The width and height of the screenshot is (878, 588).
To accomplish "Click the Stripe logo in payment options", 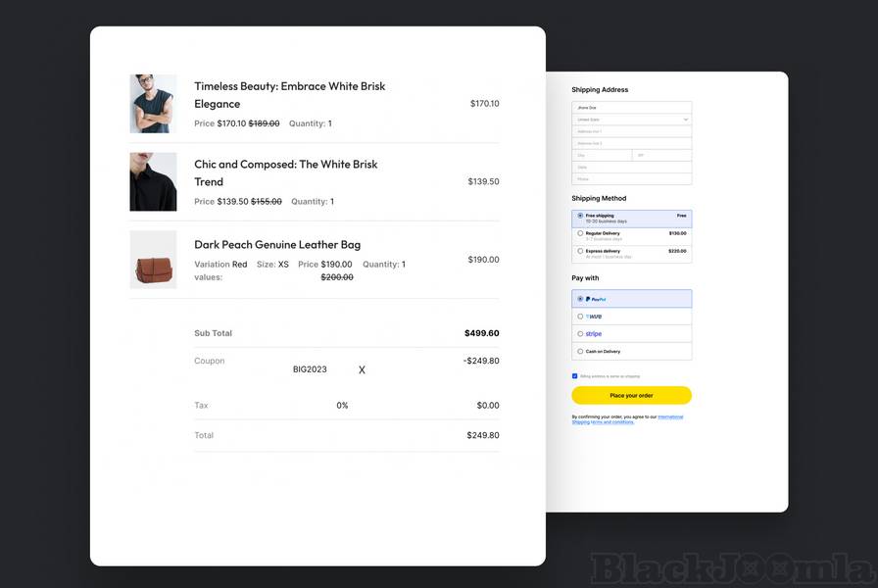I will [x=594, y=334].
